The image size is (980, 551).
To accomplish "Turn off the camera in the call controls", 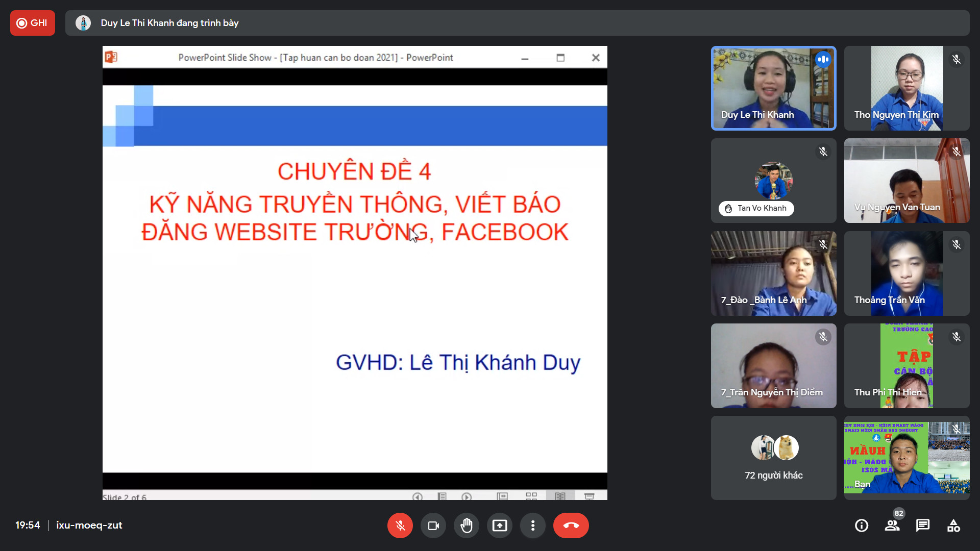I will coord(433,525).
